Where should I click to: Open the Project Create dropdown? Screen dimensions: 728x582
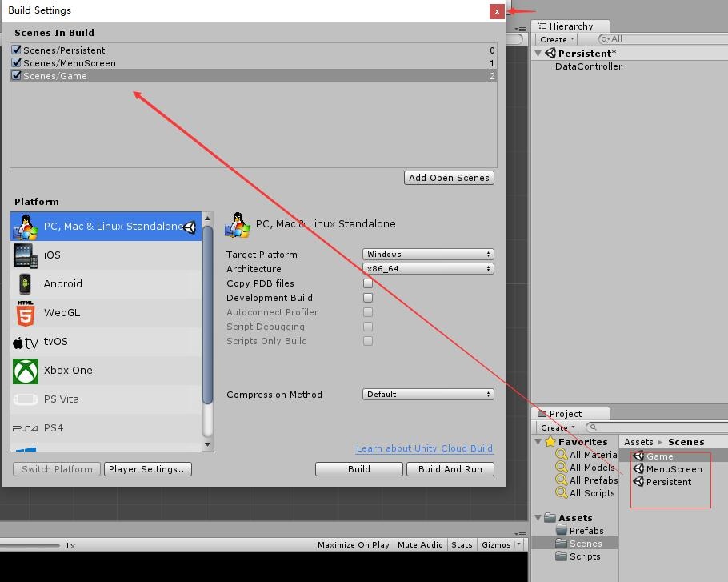558,427
